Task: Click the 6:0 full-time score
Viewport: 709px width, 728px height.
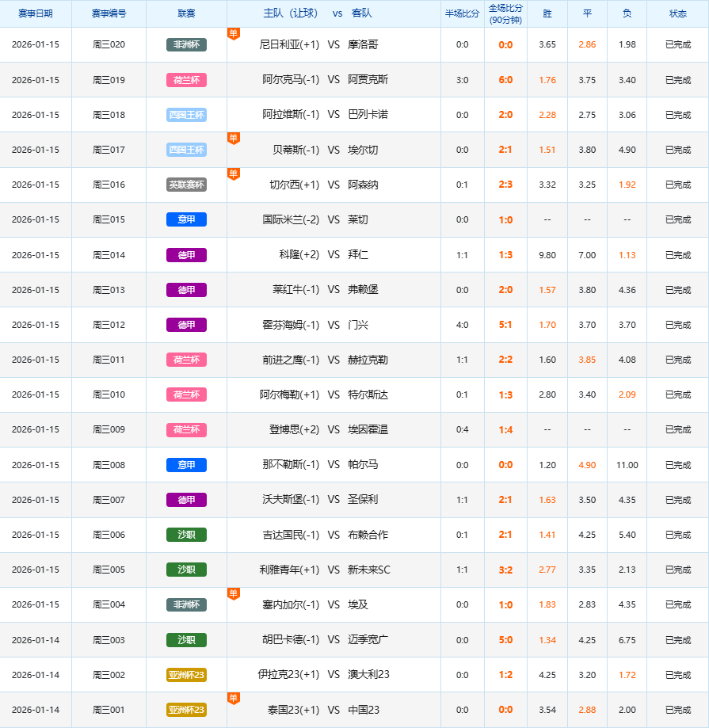Action: pos(505,80)
